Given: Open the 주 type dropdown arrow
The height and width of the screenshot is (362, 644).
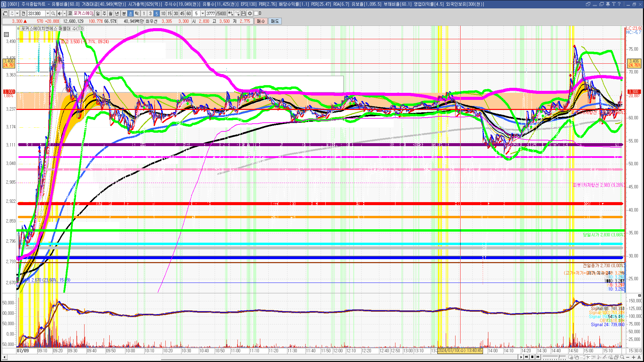Looking at the screenshot, I should tap(17, 13).
